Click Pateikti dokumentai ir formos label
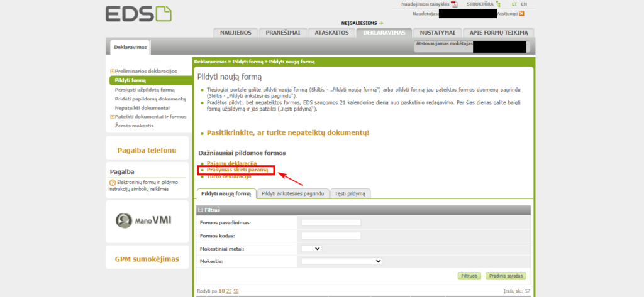This screenshot has width=644, height=297. click(150, 117)
